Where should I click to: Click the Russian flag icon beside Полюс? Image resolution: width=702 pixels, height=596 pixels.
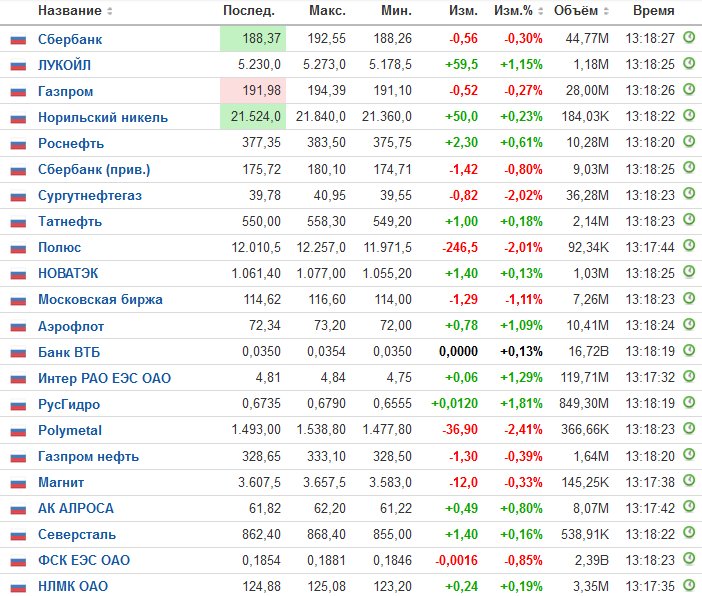pyautogui.click(x=18, y=249)
